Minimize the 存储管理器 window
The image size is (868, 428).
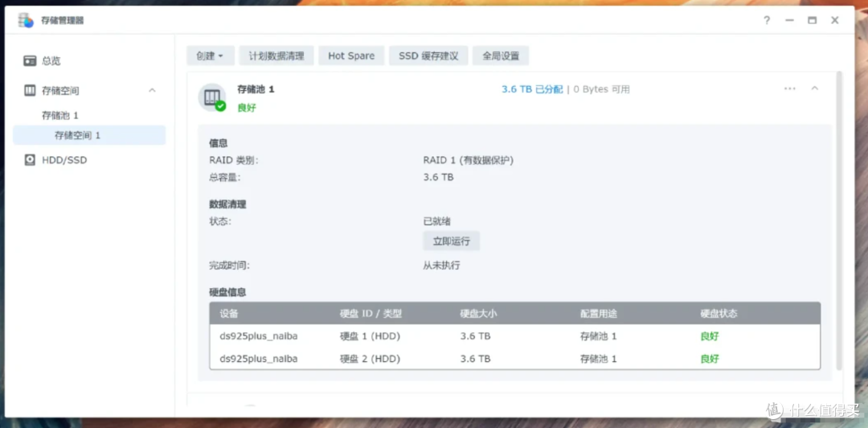[789, 20]
